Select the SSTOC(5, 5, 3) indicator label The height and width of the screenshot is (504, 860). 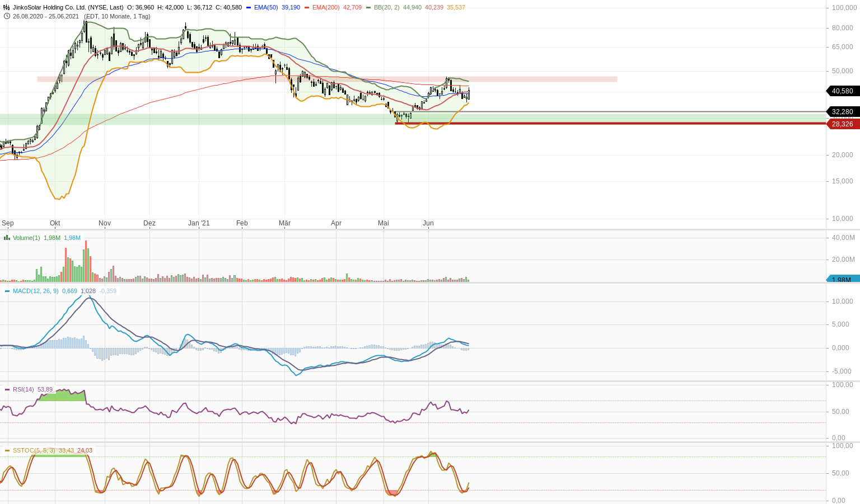[x=34, y=450]
